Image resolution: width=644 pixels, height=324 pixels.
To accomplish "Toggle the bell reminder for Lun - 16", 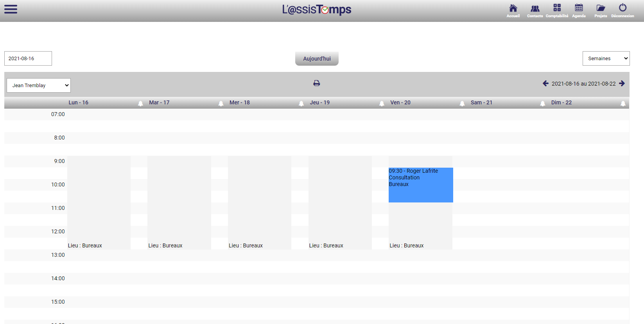I will (140, 104).
